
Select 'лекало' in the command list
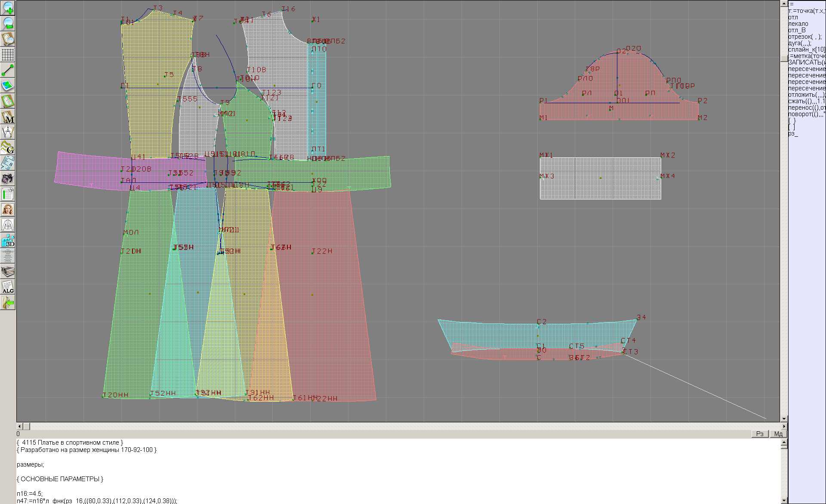point(798,24)
